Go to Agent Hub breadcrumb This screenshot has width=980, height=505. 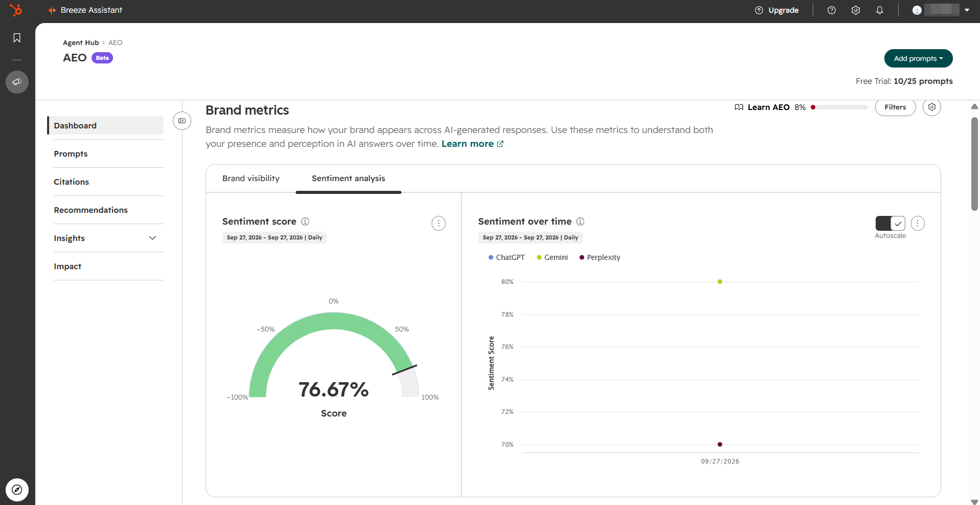[81, 42]
